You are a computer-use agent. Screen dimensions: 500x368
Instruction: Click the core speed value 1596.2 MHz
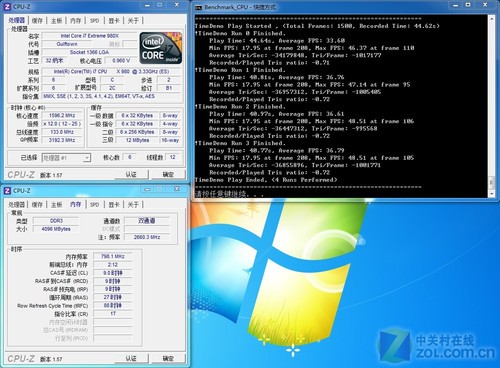pyautogui.click(x=62, y=116)
